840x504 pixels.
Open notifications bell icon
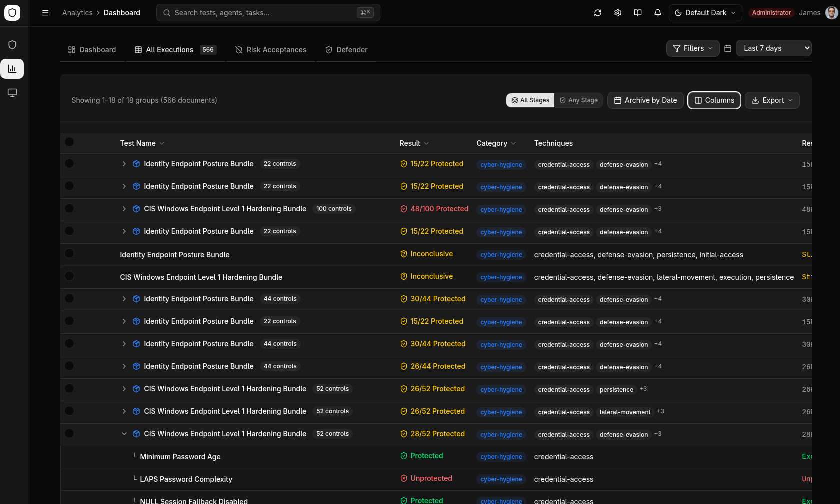(658, 13)
